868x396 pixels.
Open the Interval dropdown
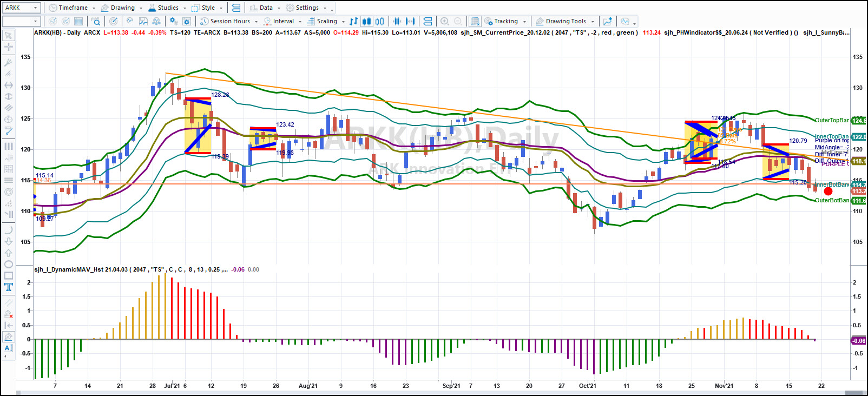[282, 21]
